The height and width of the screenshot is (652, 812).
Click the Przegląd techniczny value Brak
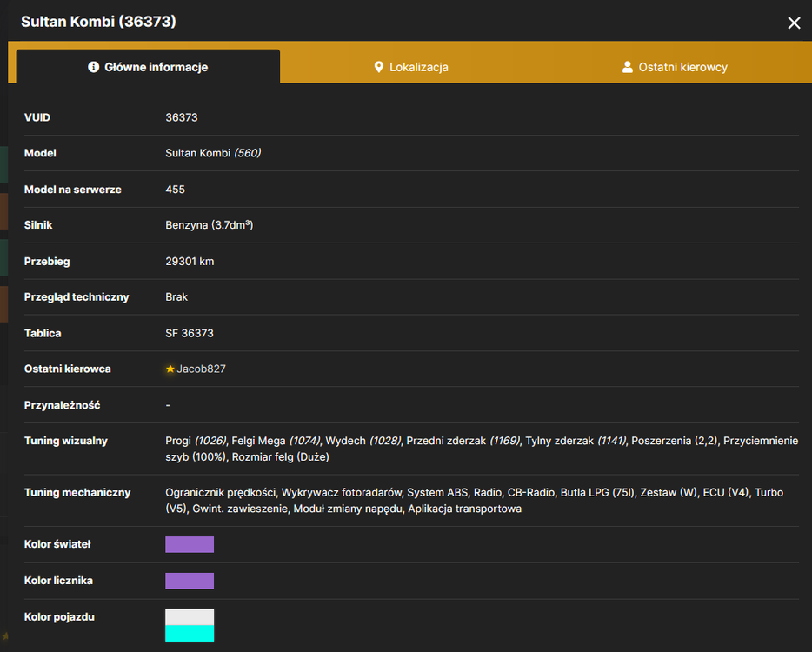point(176,297)
